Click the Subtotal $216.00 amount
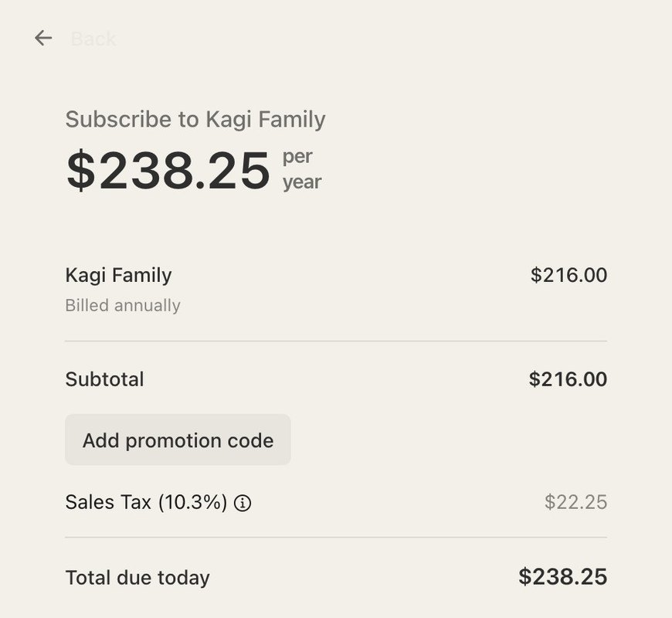This screenshot has width=672, height=618. click(568, 379)
